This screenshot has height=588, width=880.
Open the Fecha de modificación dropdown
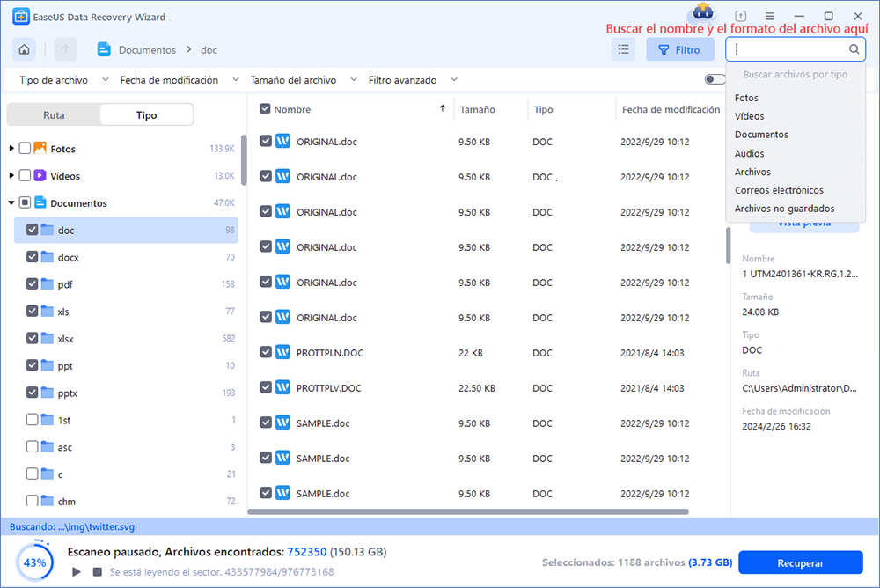[180, 80]
